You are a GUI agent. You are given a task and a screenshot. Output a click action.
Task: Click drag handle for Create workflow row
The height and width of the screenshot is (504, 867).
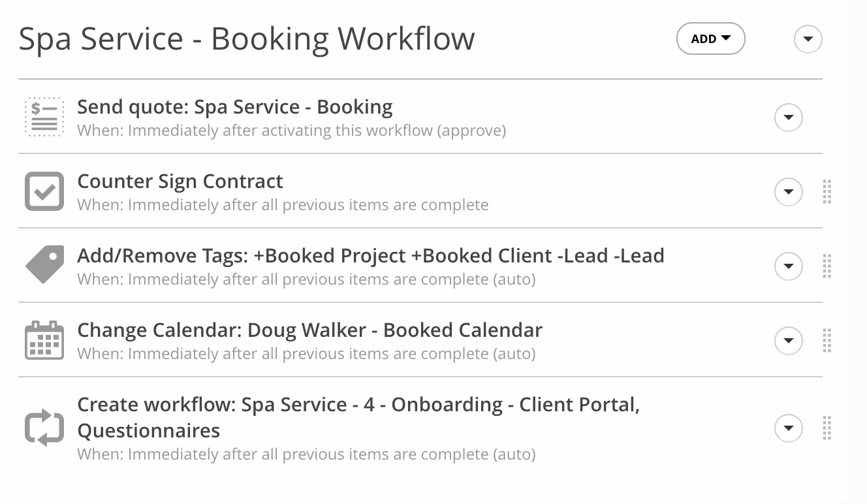827,428
